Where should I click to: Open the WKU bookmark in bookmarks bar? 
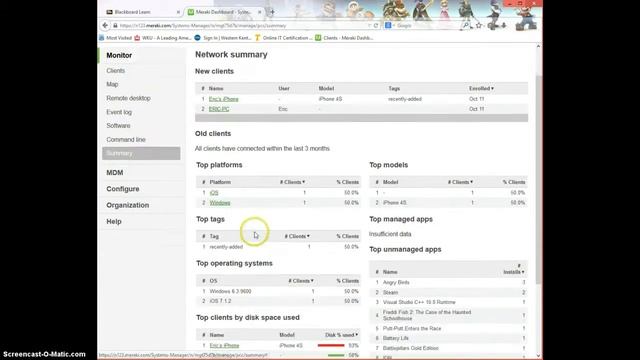163,38
